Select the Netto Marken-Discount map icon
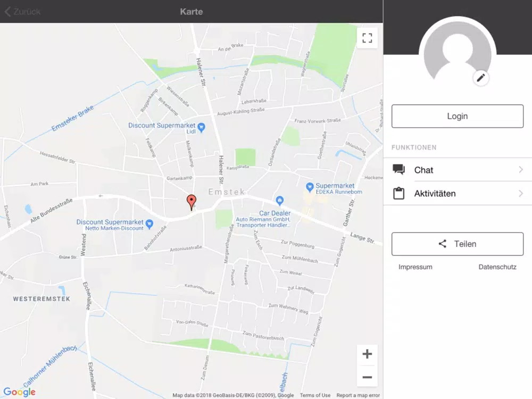532x399 pixels. pyautogui.click(x=149, y=223)
